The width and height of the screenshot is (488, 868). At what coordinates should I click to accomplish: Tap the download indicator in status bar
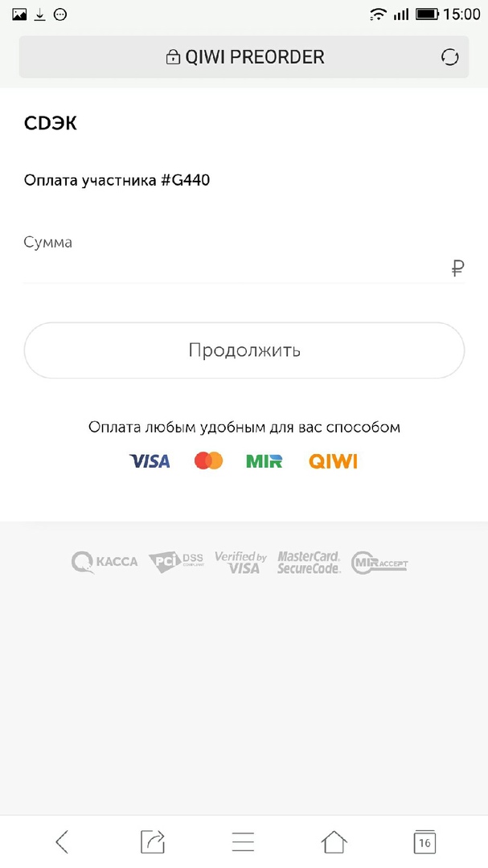point(39,14)
